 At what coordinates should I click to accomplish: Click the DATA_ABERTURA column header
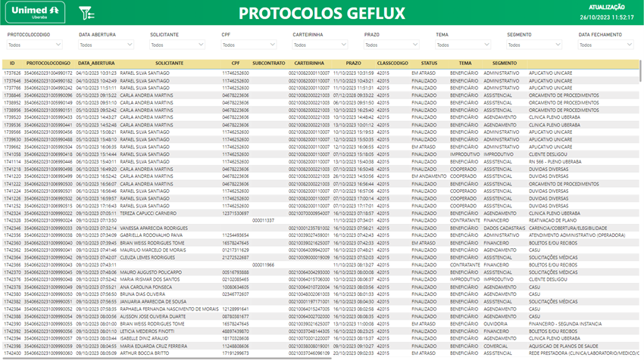click(x=96, y=63)
